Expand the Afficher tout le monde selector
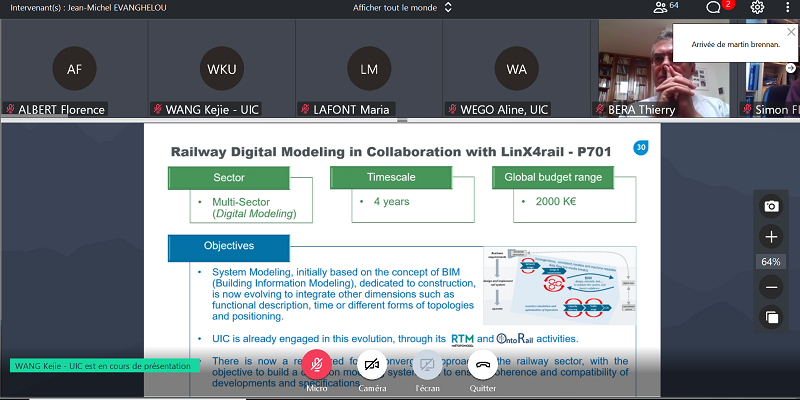800x400 pixels. pos(403,8)
